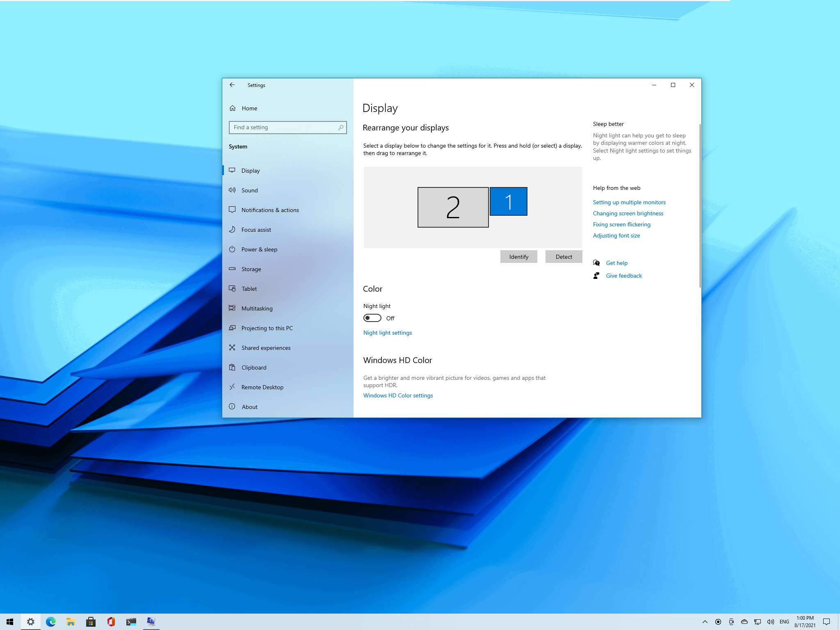Select the Power & sleep icon
This screenshot has width=840, height=630.
point(232,249)
